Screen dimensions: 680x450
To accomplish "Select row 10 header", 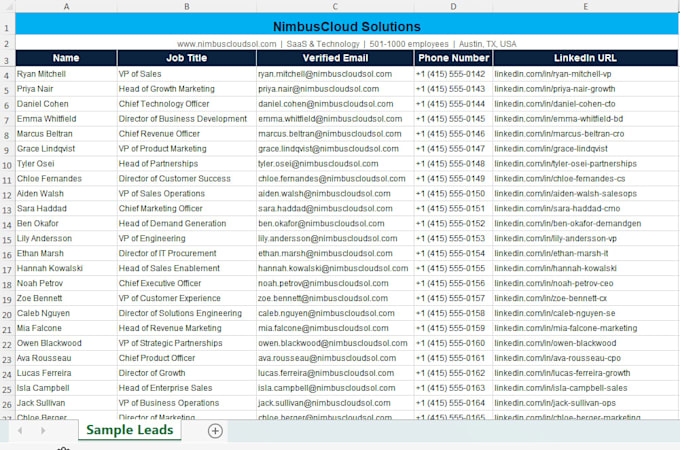I will 7,165.
